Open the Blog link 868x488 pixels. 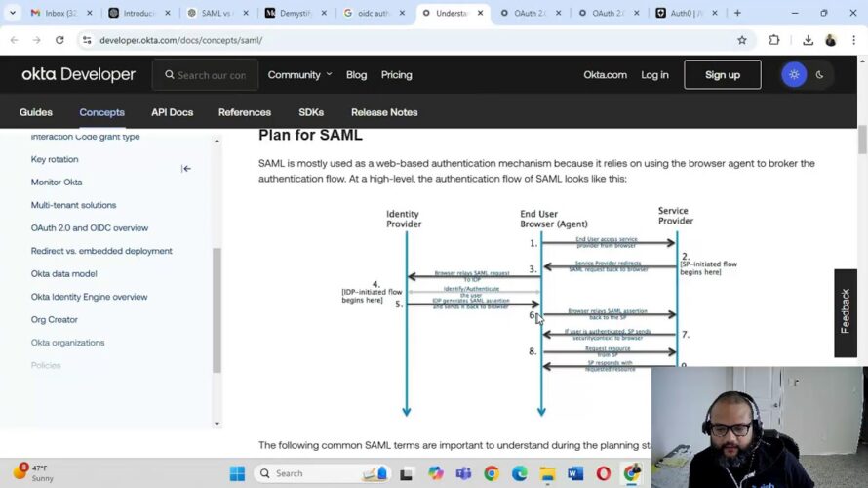356,75
